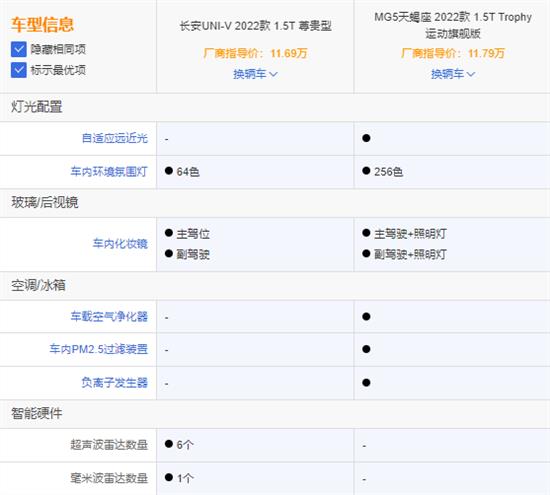Open the 长安UNI-V 2022款 1.5T 尊贵型 title
The image size is (550, 495).
(255, 26)
